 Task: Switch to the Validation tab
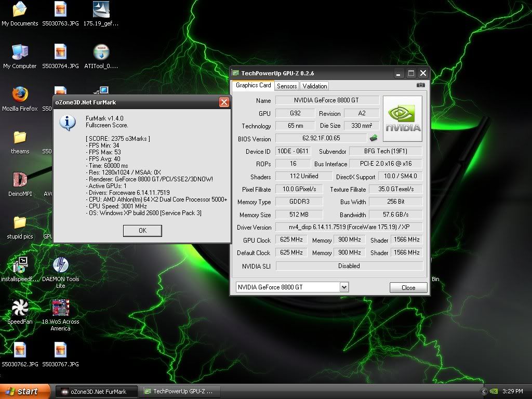pos(314,86)
